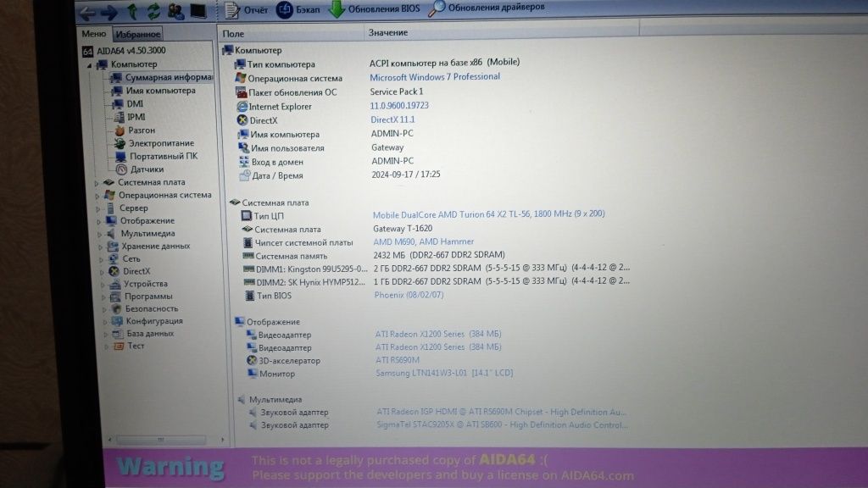Click the monitor toolbar icon
868x488 pixels.
[198, 10]
